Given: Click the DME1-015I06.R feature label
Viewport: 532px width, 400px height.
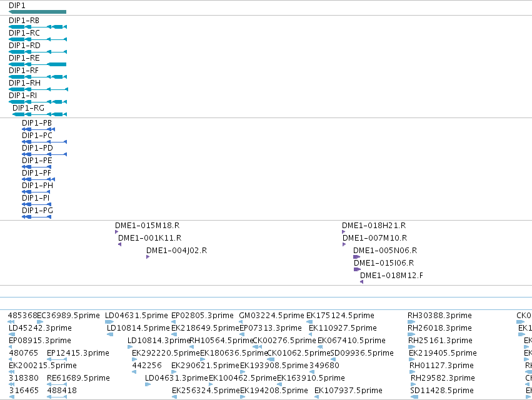Looking at the screenshot, I should pyautogui.click(x=384, y=263).
